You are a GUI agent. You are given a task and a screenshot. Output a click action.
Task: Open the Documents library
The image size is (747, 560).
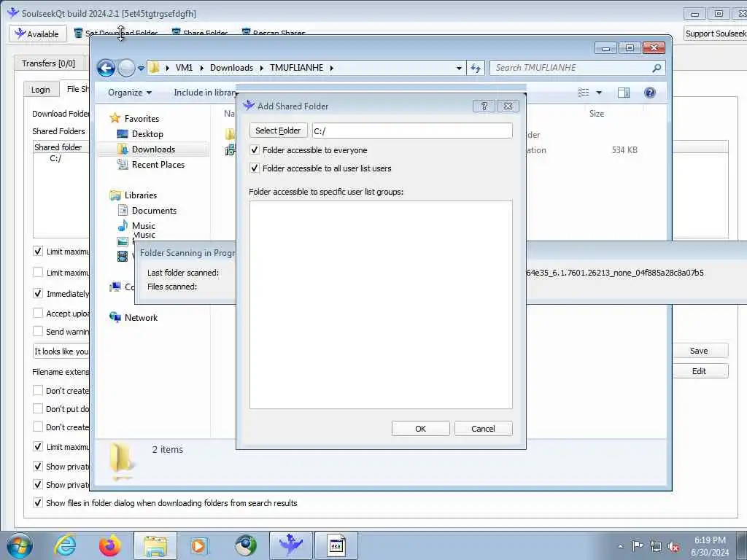(154, 211)
